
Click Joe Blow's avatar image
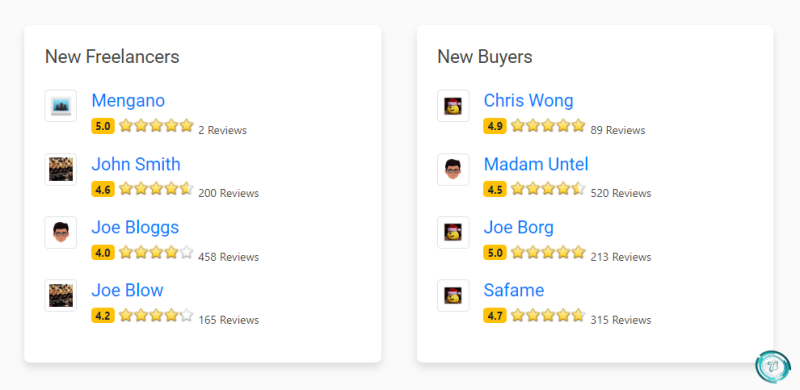(x=61, y=296)
